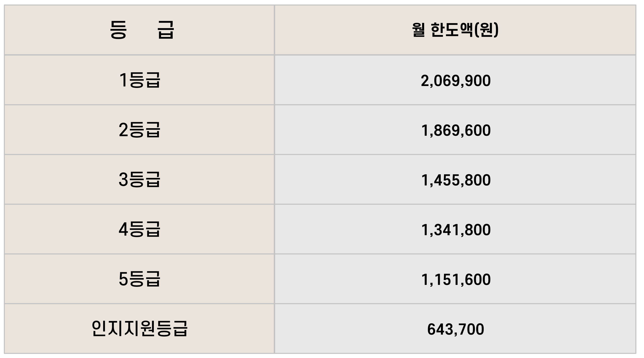Select the '1등급' grade cell
The image size is (644, 358).
139,80
